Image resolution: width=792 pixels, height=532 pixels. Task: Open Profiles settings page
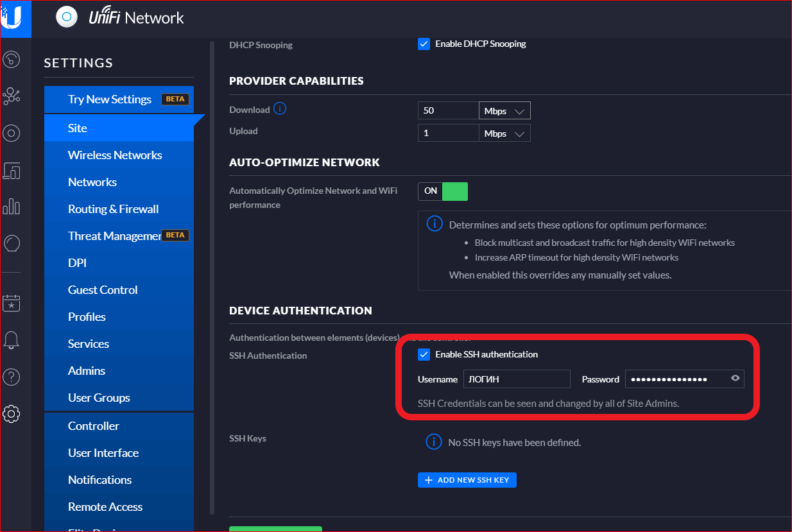(119, 316)
